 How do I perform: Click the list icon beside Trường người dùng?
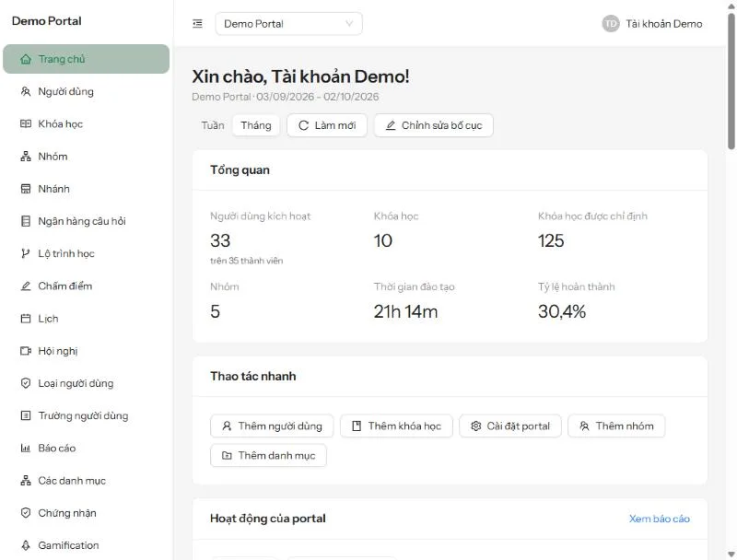click(26, 415)
